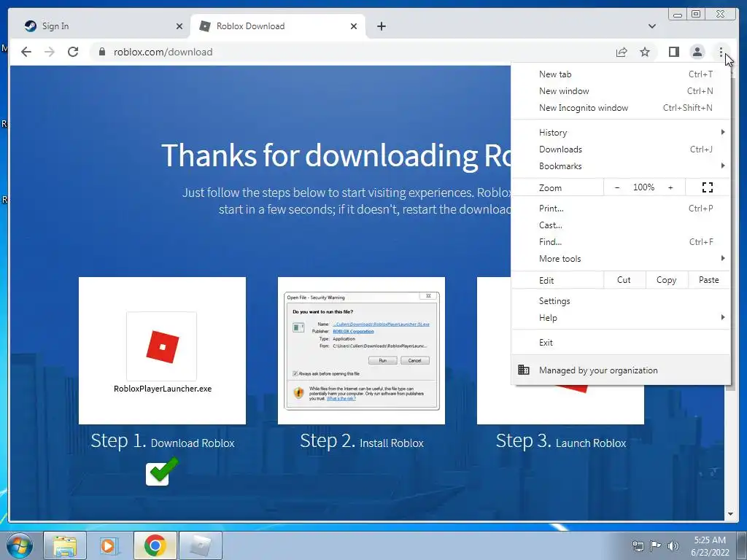This screenshot has width=747, height=560.
Task: Expand the History submenu
Action: (621, 133)
